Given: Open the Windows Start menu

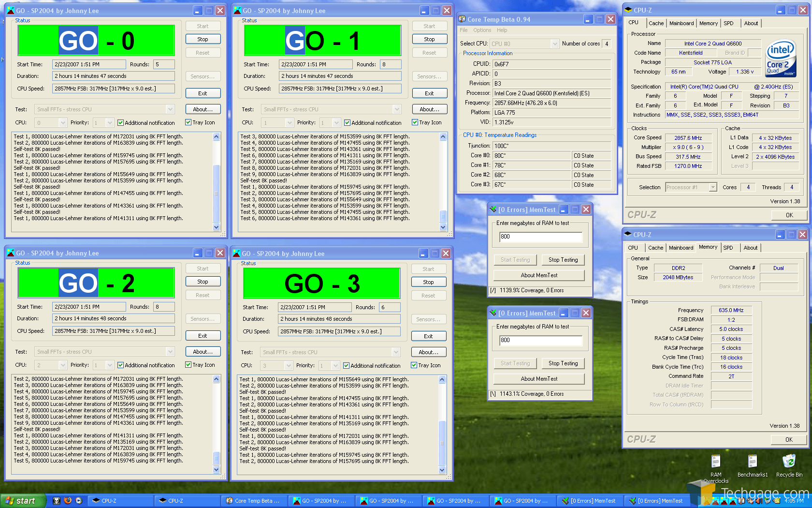Looking at the screenshot, I should pyautogui.click(x=23, y=501).
